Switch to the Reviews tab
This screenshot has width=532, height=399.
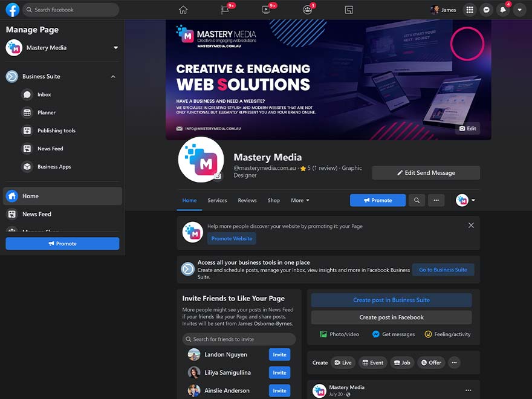[247, 200]
